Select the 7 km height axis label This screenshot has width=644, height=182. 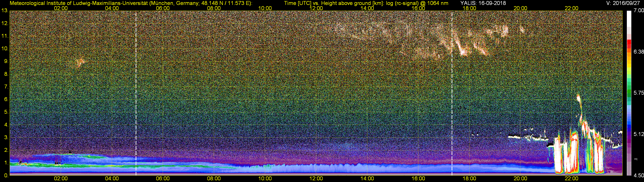point(6,87)
